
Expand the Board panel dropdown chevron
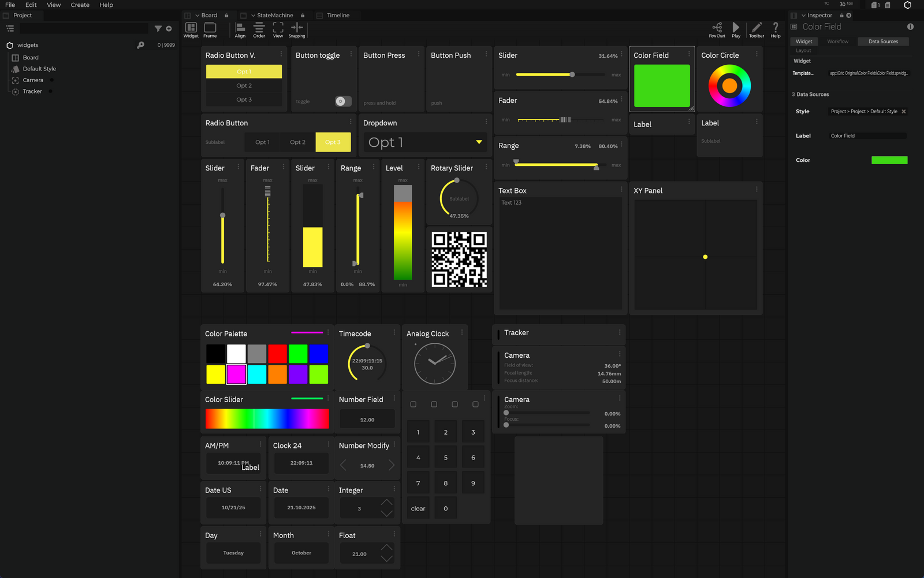tap(198, 16)
